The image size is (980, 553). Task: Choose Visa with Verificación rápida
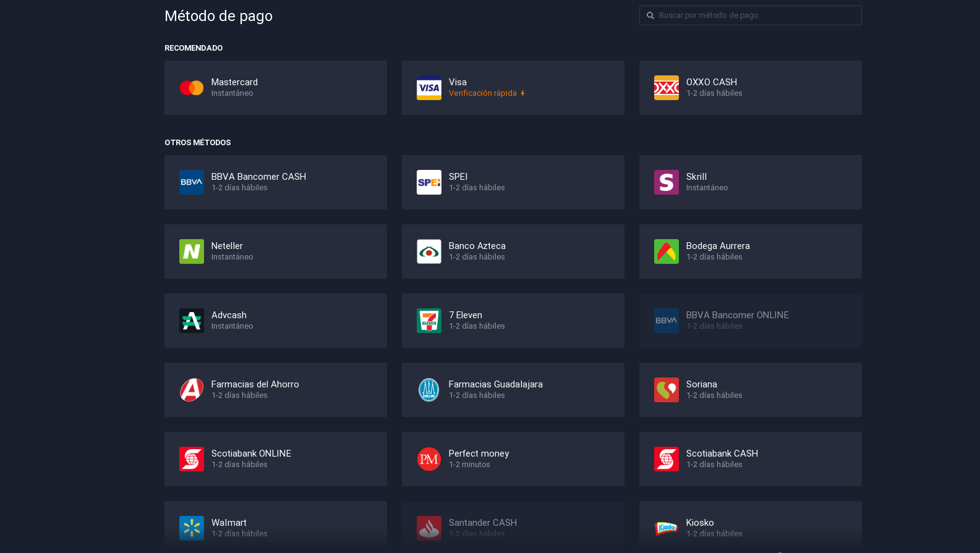point(513,88)
